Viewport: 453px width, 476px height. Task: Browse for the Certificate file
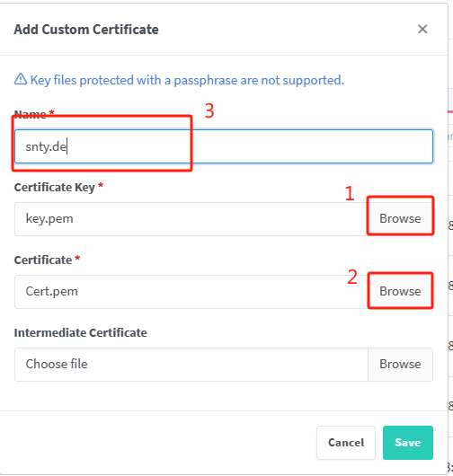coord(400,291)
